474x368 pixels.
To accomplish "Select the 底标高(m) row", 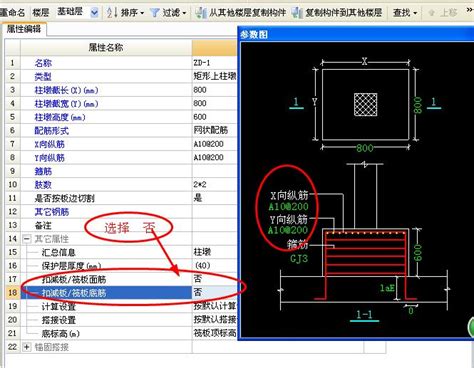I will [106, 333].
